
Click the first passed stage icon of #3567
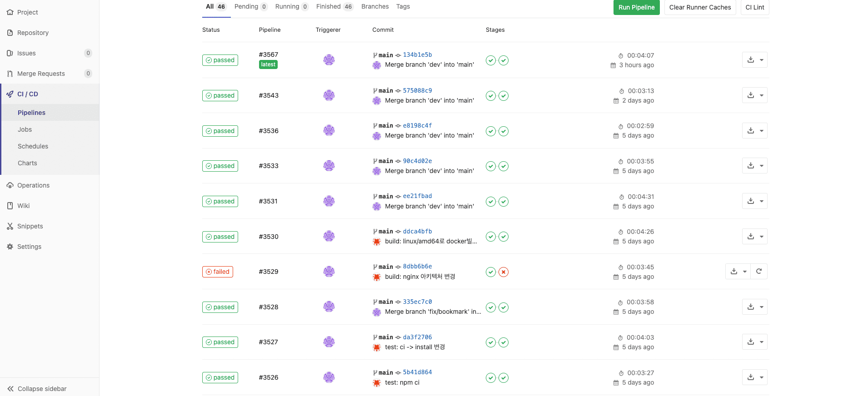pyautogui.click(x=490, y=60)
